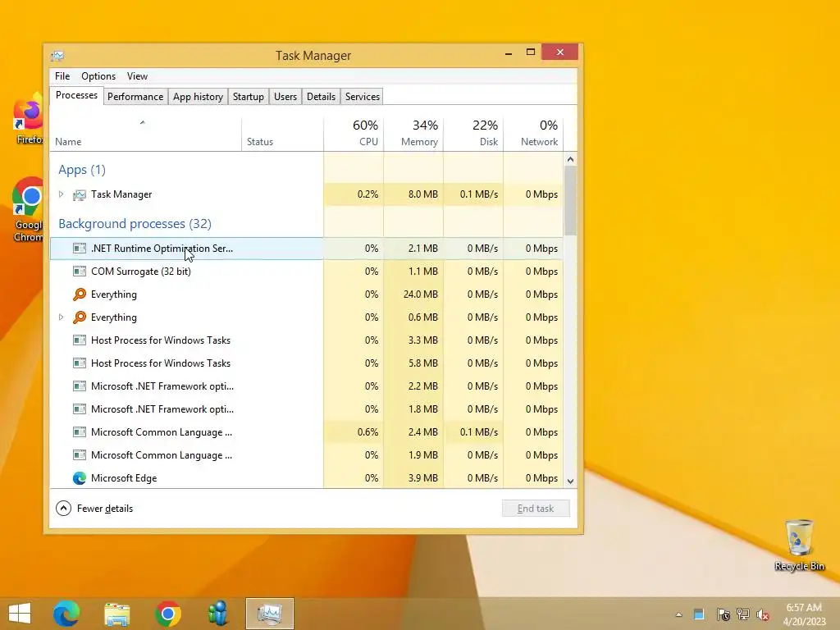Click the .NET Runtime Optimization Service process icon
Screen dimensions: 840x630
[x=80, y=249]
